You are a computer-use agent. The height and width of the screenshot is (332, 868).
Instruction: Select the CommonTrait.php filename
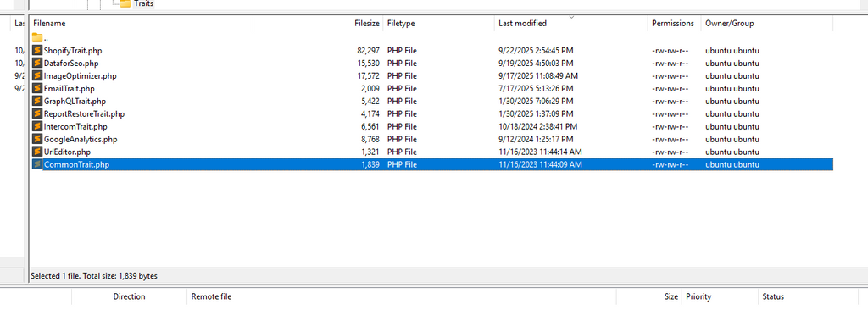pos(76,165)
